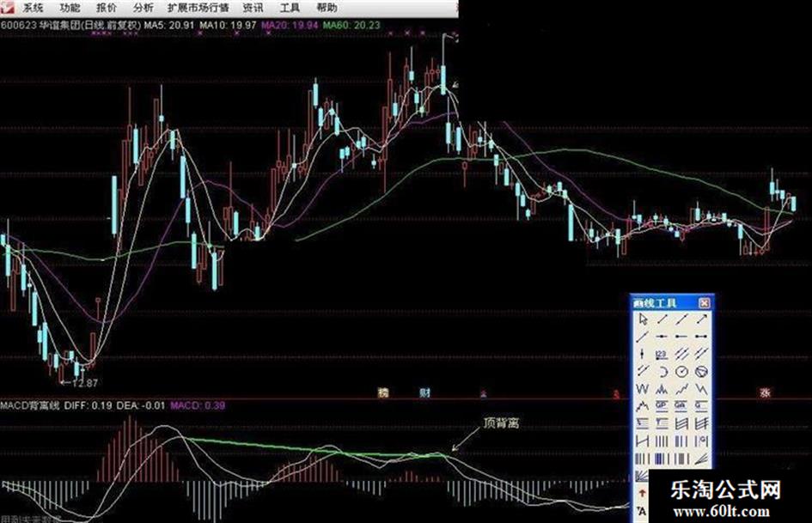Image resolution: width=812 pixels, height=523 pixels.
Task: Open the 工具 menu
Action: coord(290,8)
